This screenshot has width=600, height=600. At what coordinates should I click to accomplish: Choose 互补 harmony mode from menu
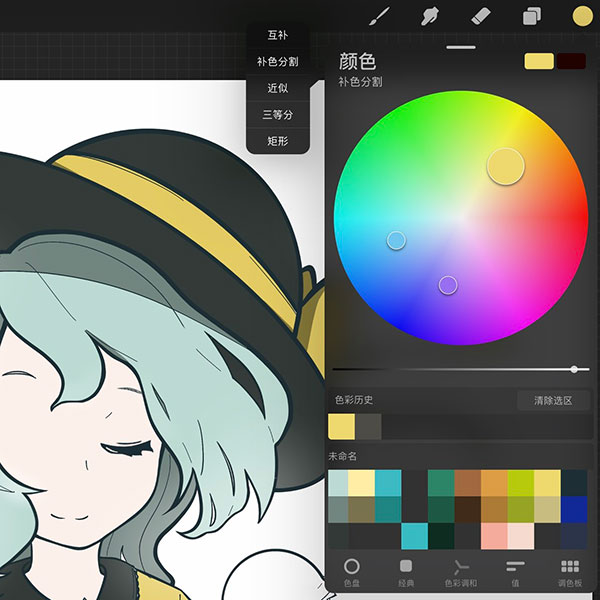tap(277, 35)
